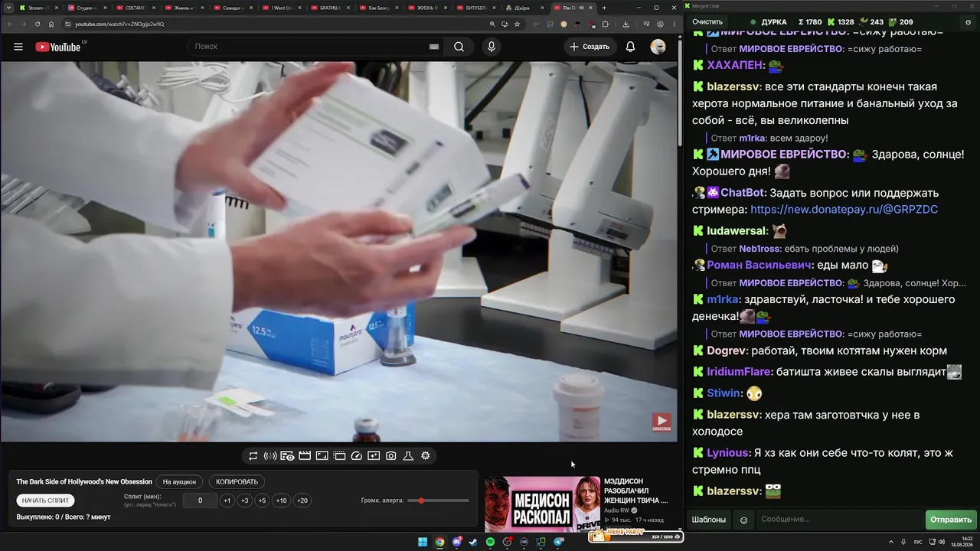This screenshot has height=551, width=980.
Task: Click username 'ludawersal' in chat
Action: coord(737,231)
